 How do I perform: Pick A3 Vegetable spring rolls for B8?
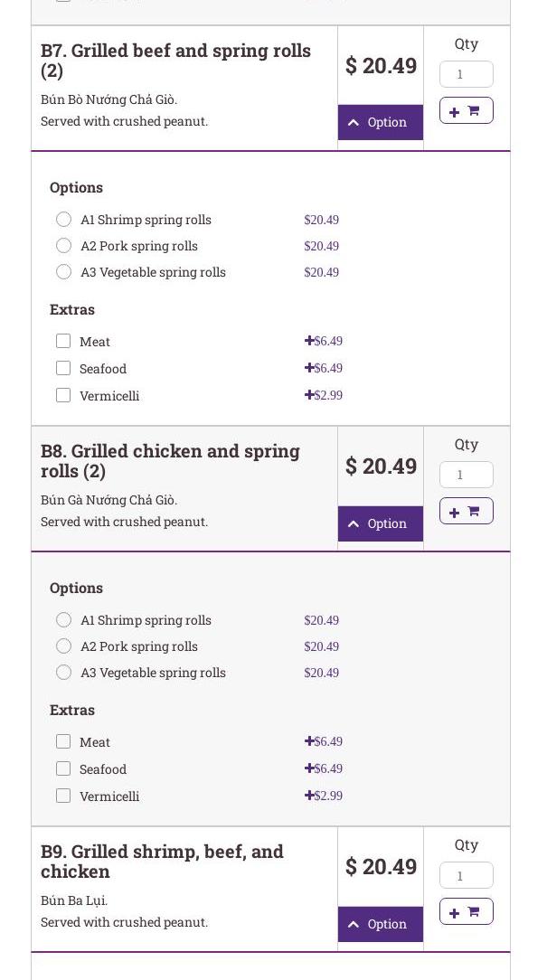point(63,673)
